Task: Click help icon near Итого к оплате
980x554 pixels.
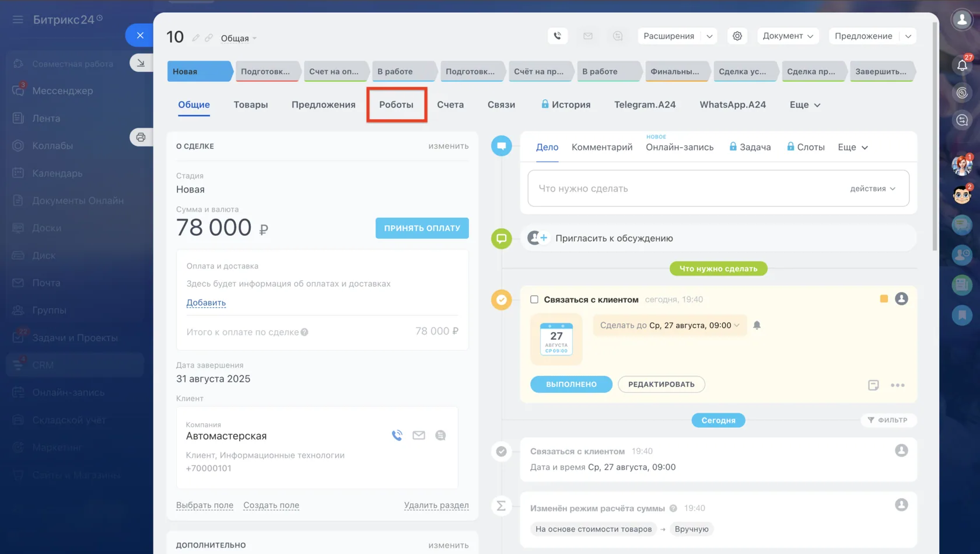Action: coord(304,332)
